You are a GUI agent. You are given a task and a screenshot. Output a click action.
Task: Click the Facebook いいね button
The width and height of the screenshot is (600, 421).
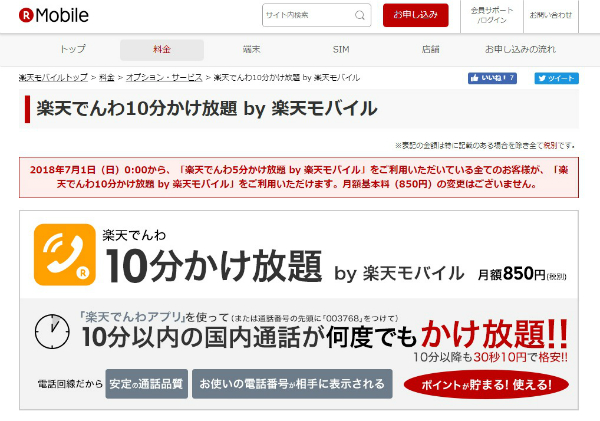pos(492,78)
